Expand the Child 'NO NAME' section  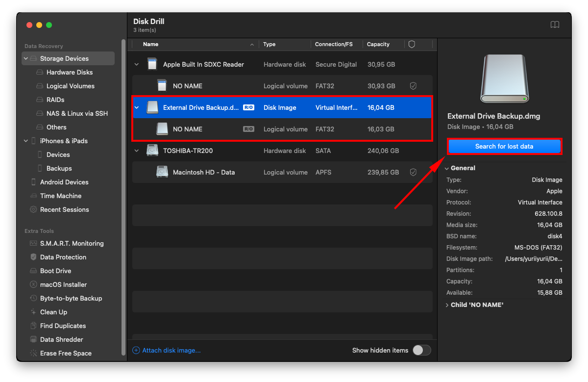point(447,305)
